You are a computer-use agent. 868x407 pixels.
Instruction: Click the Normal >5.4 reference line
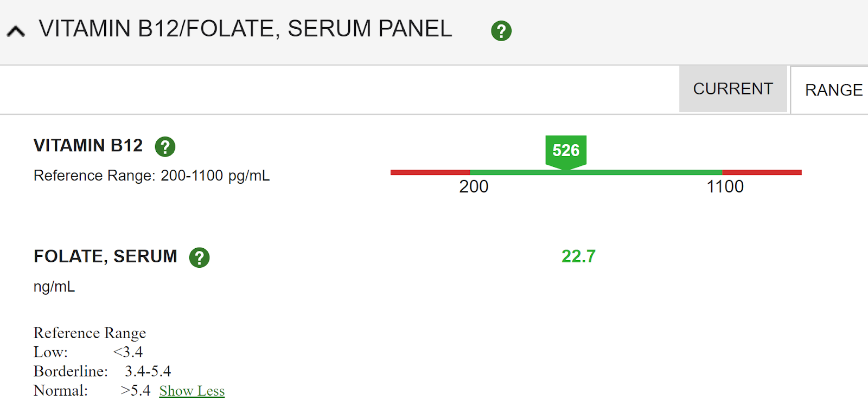click(x=92, y=391)
